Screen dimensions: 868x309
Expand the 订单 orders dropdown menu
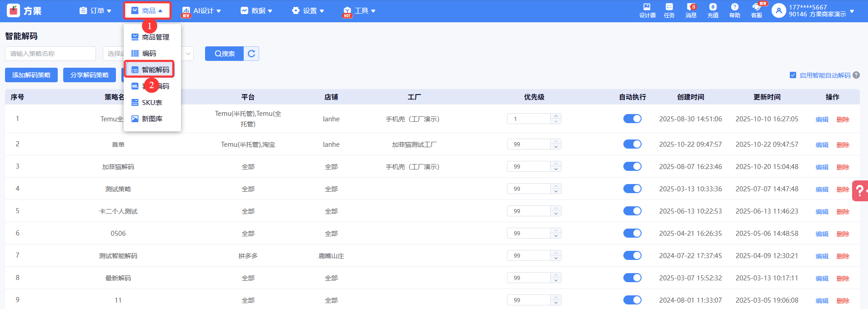tap(95, 11)
